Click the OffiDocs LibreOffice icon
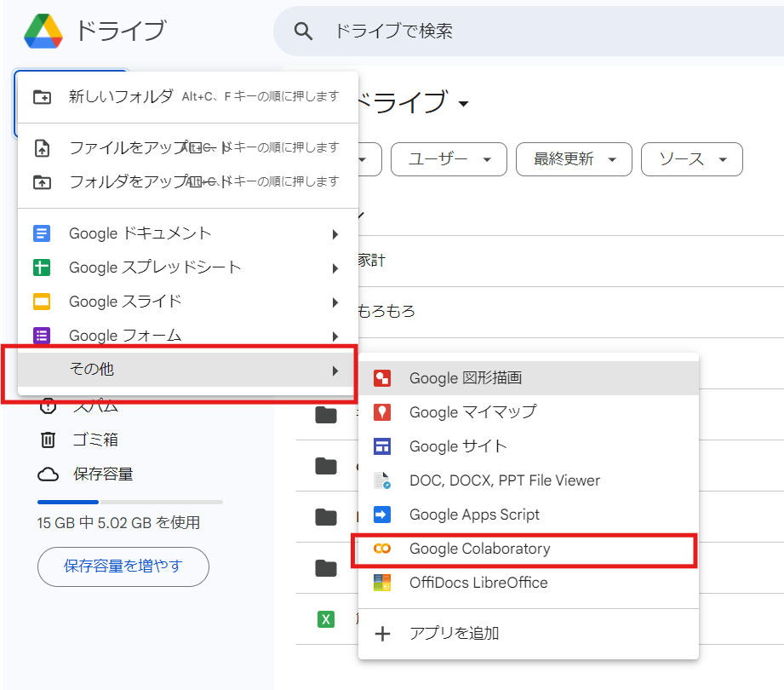 pos(382,583)
